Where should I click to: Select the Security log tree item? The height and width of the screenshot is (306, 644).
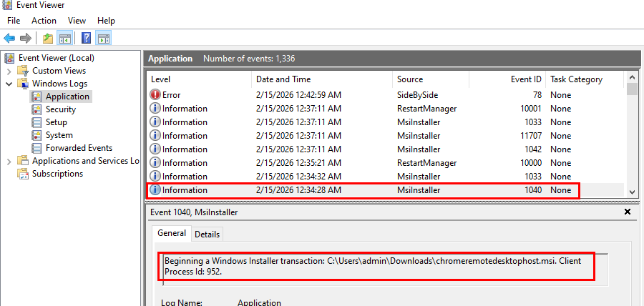tap(61, 109)
